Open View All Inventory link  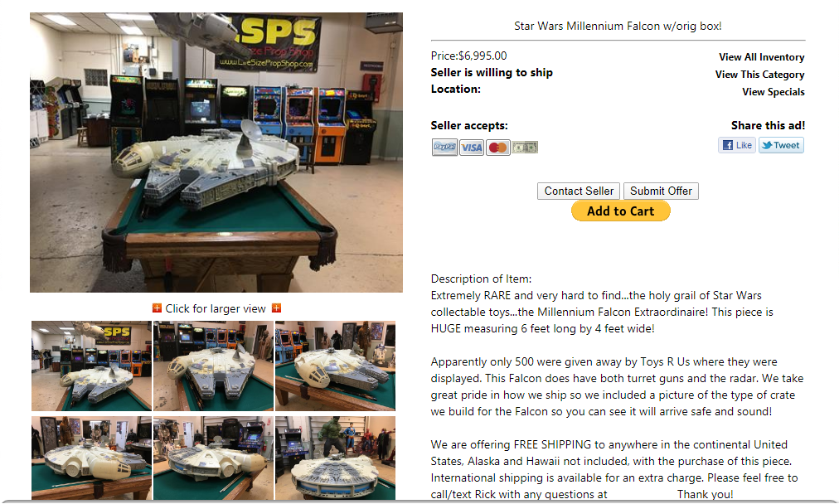761,57
